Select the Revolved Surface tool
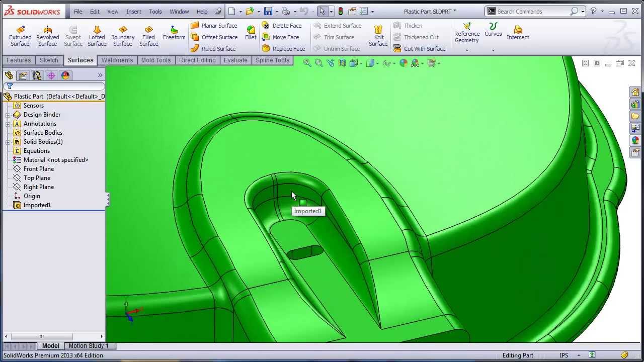The width and height of the screenshot is (644, 362). tap(47, 36)
